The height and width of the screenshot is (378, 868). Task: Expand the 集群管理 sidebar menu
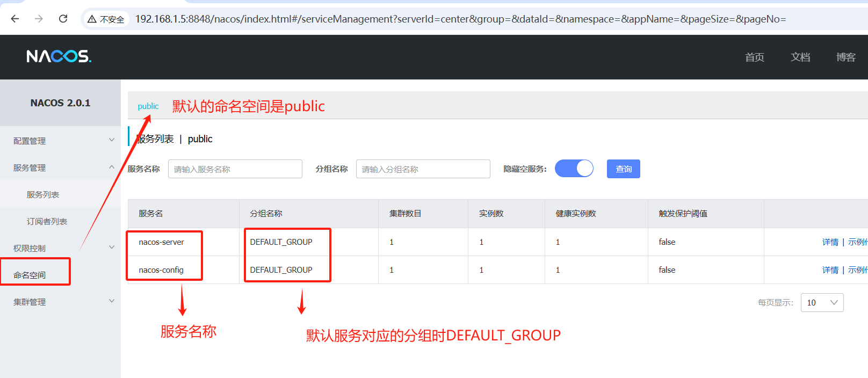[60, 301]
